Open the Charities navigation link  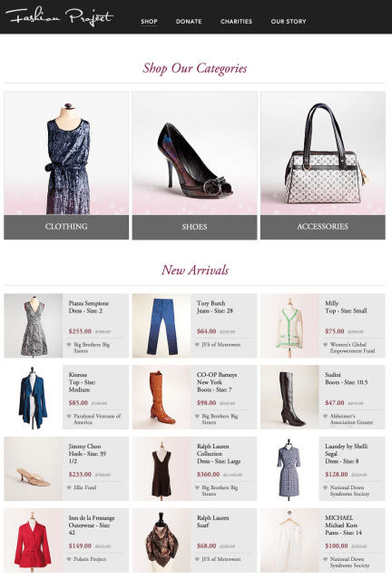click(236, 22)
